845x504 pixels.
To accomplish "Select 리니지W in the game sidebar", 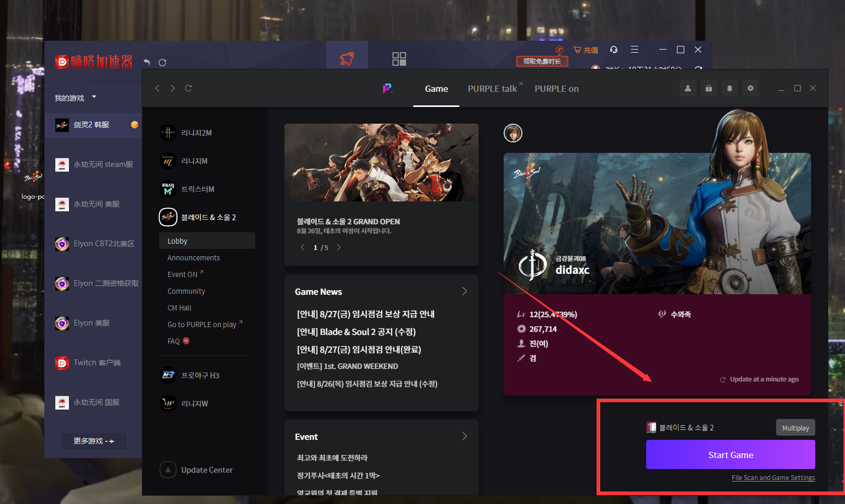I will coord(185,403).
